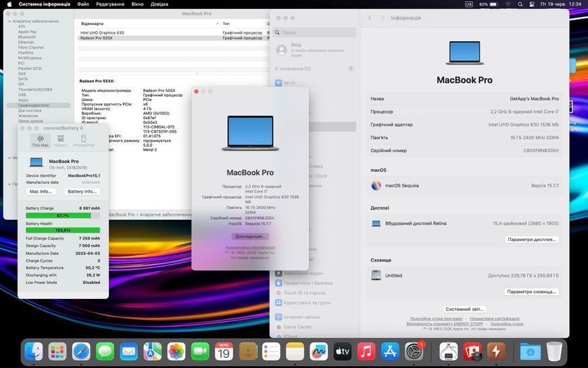588x368 pixels.
Task: Open Spotlight search in the menu bar
Action: [520, 4]
